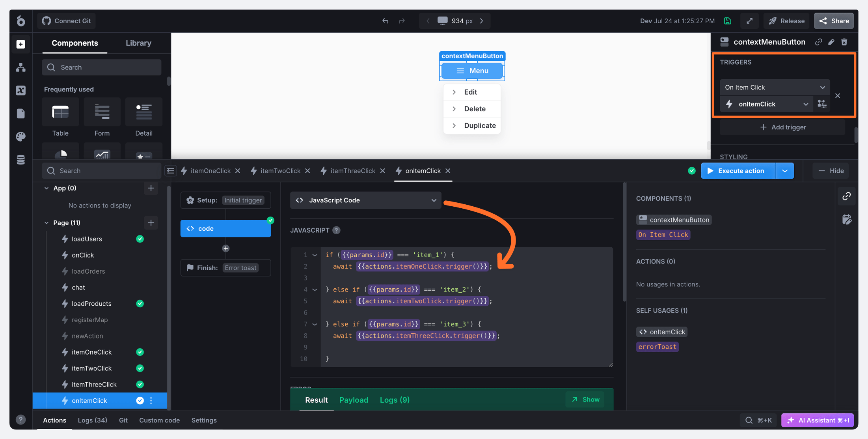This screenshot has height=439, width=868.
Task: Open the database sidebar icon
Action: 20,160
